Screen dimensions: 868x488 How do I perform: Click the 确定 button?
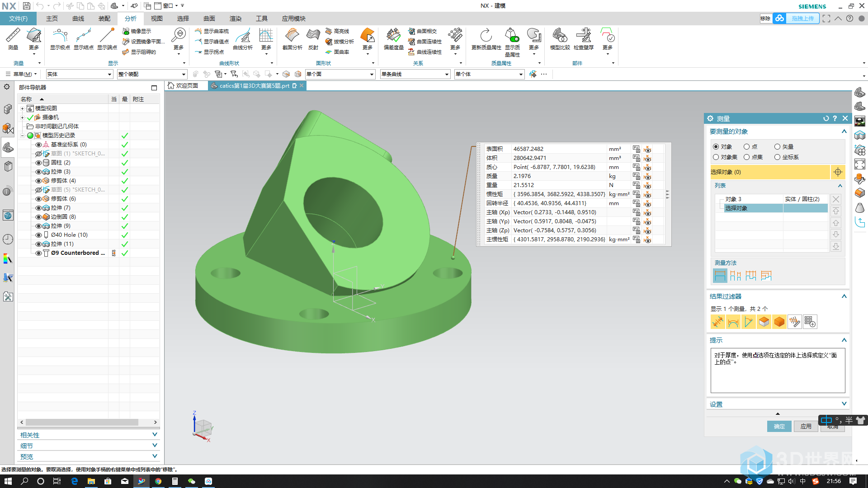pyautogui.click(x=779, y=427)
